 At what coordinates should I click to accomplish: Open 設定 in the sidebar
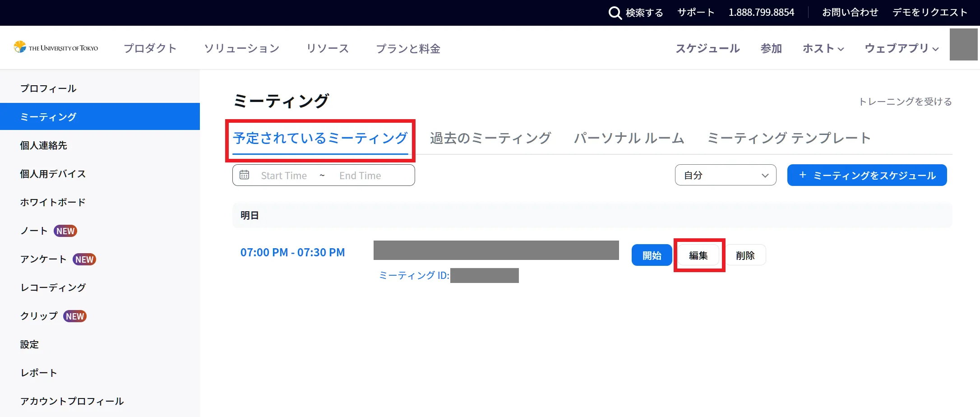point(29,344)
